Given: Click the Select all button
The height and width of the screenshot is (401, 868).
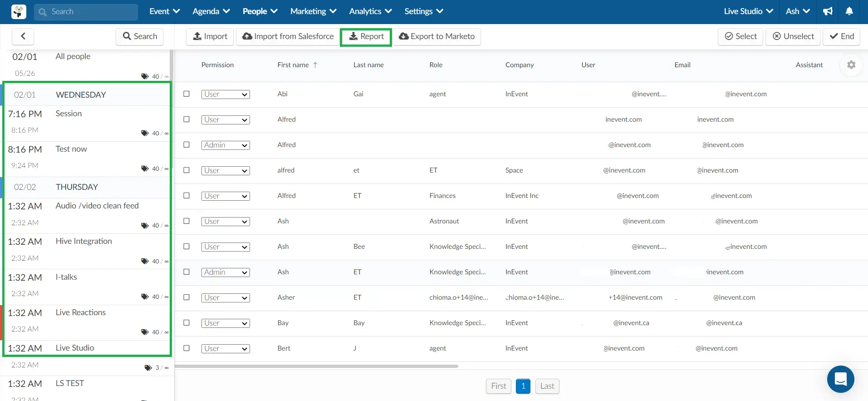Looking at the screenshot, I should [x=740, y=36].
